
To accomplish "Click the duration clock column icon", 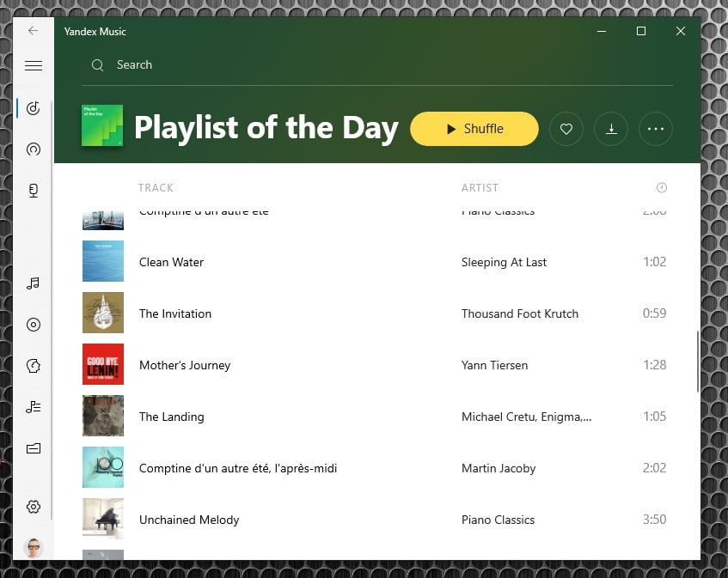I will coord(662,187).
